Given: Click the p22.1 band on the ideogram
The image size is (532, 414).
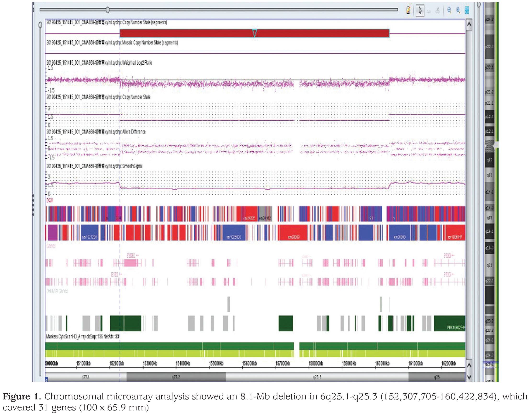Looking at the screenshot, I should tap(489, 67).
